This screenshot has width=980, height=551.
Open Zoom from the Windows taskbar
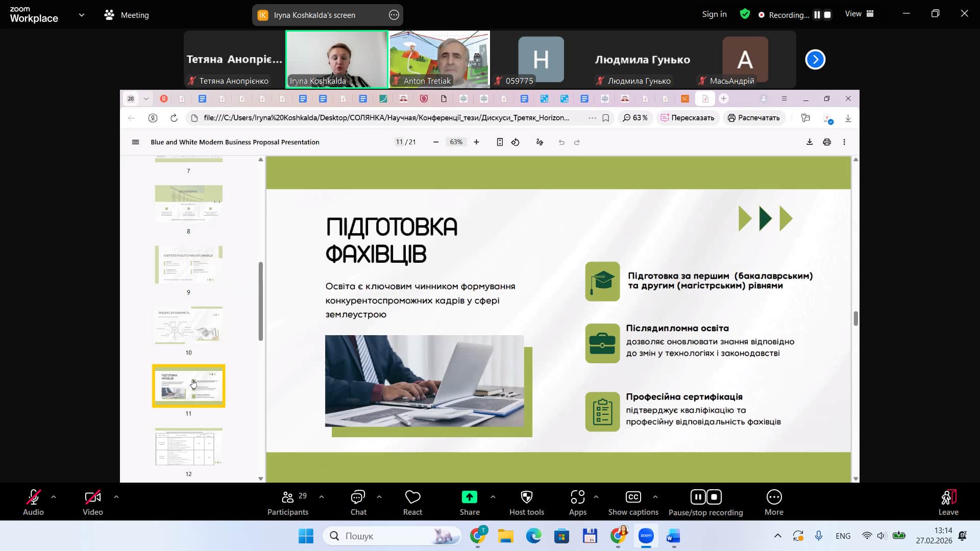coord(646,536)
